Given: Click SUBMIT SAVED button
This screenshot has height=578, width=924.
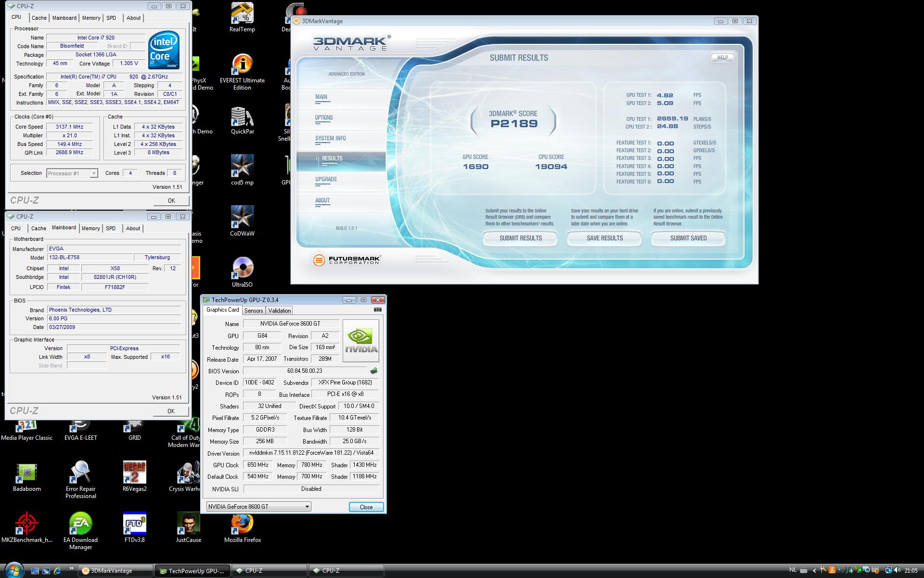Looking at the screenshot, I should point(689,238).
